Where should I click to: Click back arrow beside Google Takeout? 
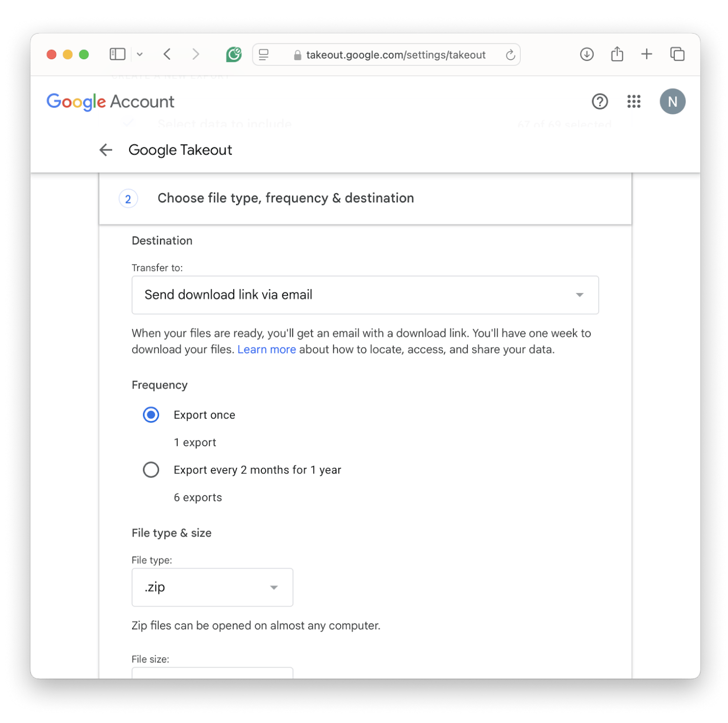[x=106, y=150]
